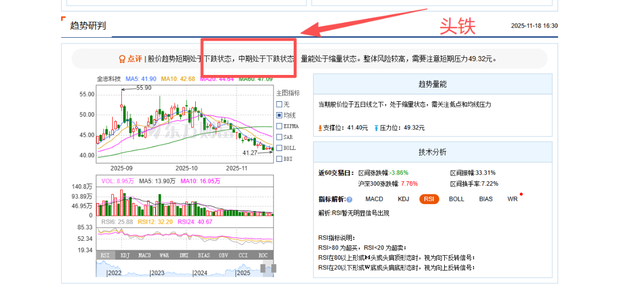644x286 pixels.
Task: Switch to the ROC sub-chart tab
Action: 263,255
